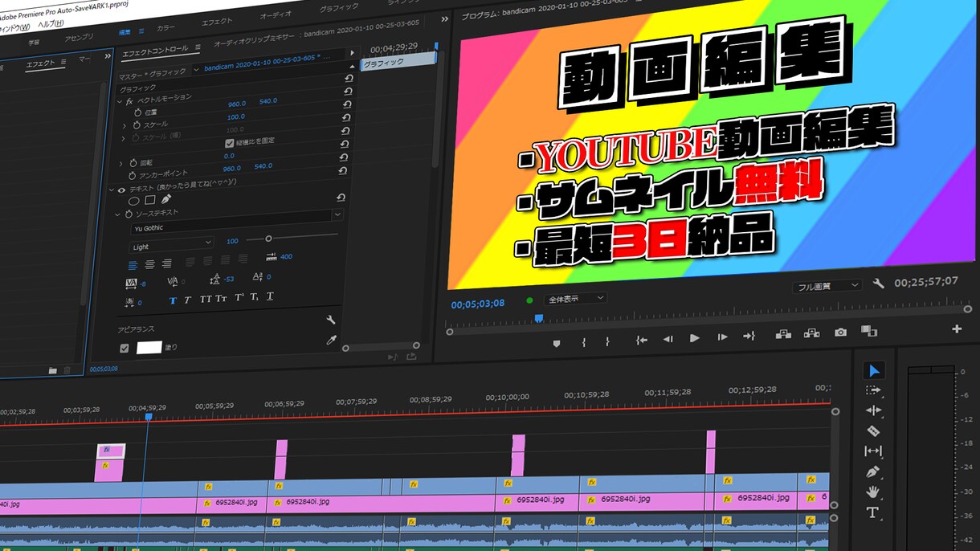The height and width of the screenshot is (551, 980).
Task: Open the フル画質 resolution dropdown
Action: coord(827,286)
